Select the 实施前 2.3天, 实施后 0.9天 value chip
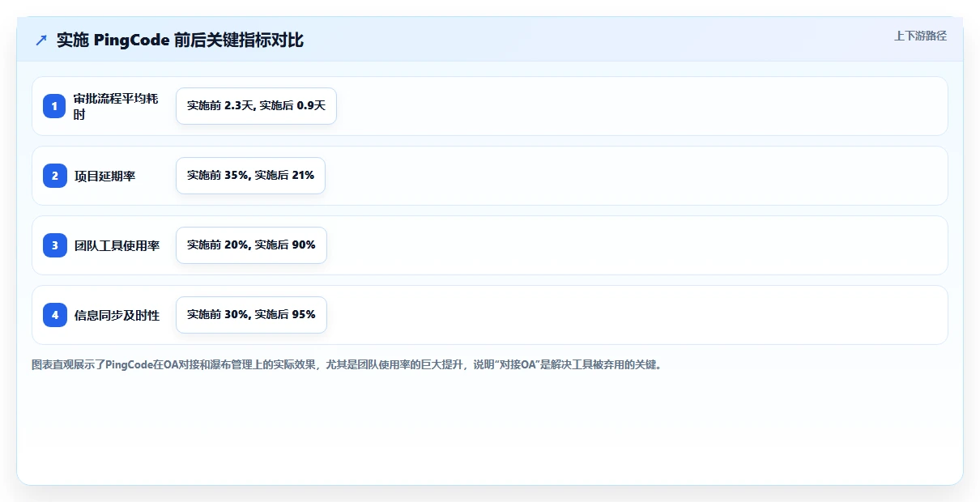Screen dimensions: 980x502 pyautogui.click(x=256, y=106)
